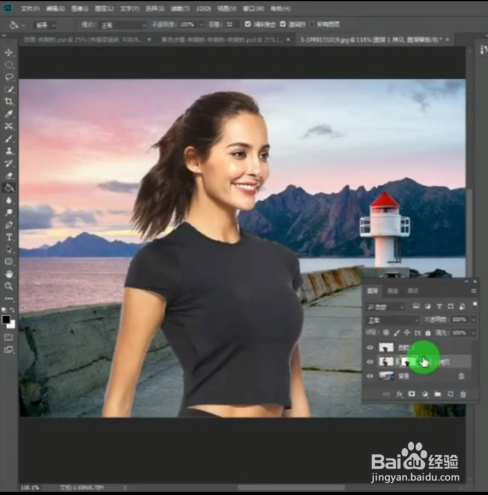
Task: Toggle anti-alias checkbox in options bar
Action: tap(248, 24)
